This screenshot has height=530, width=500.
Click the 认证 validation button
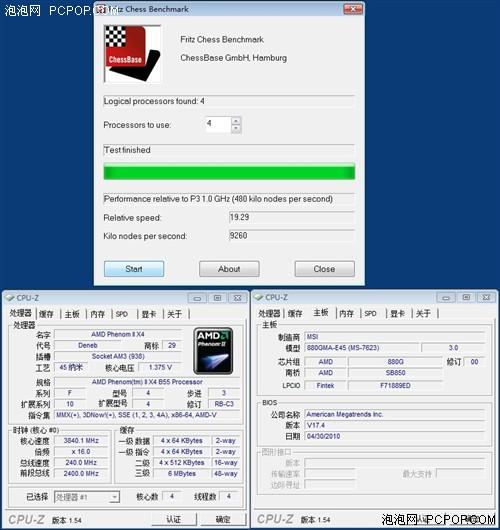[x=174, y=519]
